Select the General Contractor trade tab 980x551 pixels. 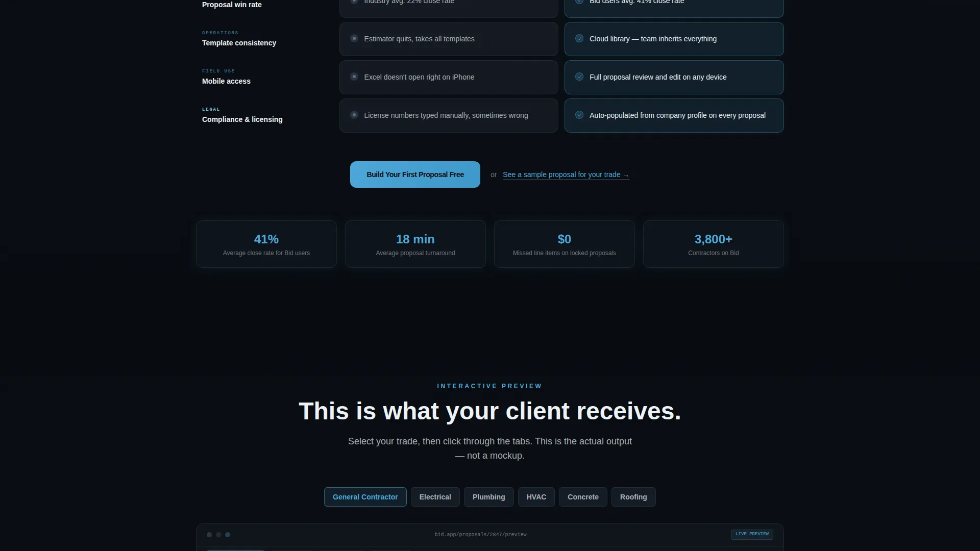point(365,497)
